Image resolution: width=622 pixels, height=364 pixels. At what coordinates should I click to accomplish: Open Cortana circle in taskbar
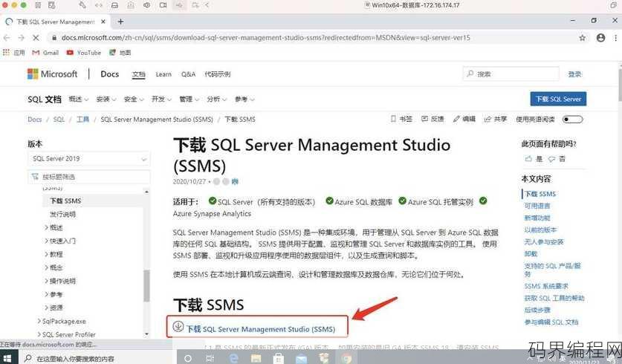(188, 358)
